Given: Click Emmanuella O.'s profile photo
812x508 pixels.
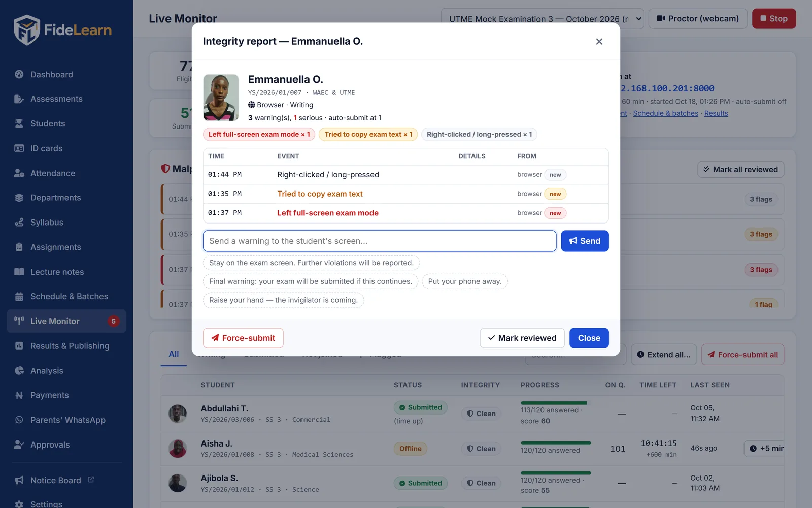Looking at the screenshot, I should (x=221, y=98).
